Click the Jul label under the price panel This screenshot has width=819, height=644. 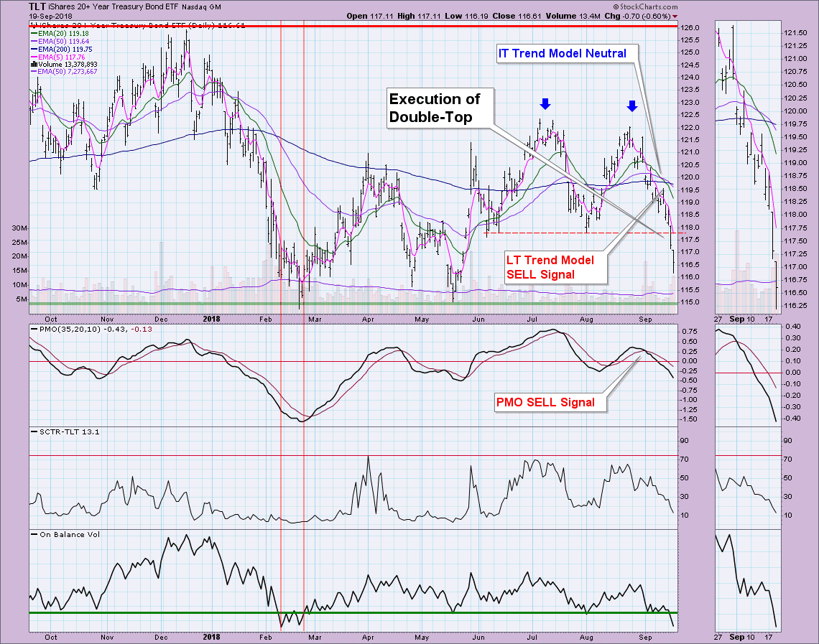pos(532,319)
